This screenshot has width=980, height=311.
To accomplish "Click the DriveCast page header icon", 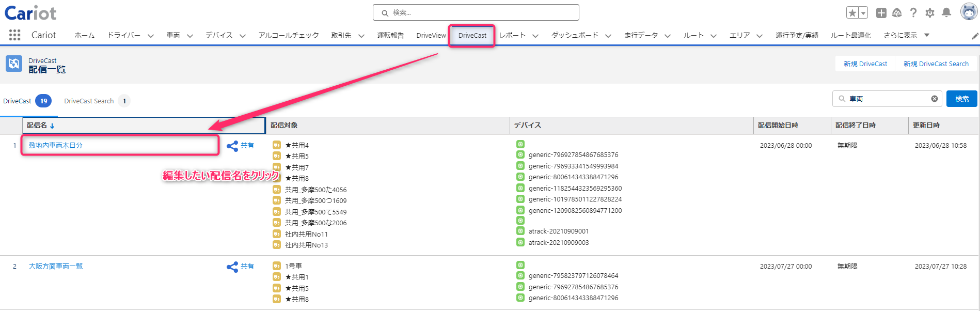I will pos(14,64).
